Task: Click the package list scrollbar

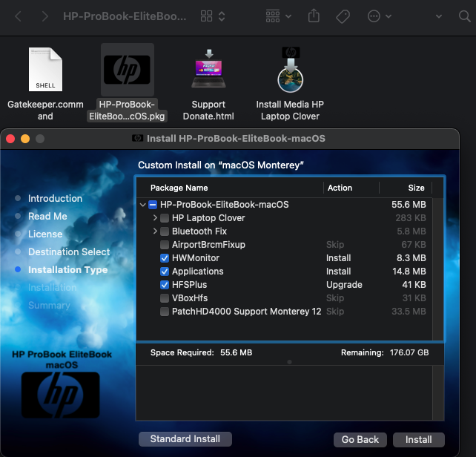Action: point(437,269)
